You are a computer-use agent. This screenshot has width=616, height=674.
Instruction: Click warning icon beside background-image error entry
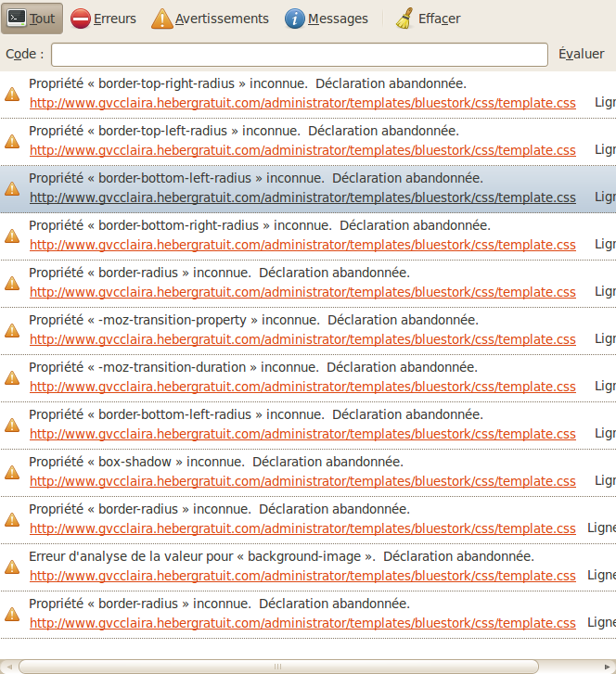click(x=12, y=566)
